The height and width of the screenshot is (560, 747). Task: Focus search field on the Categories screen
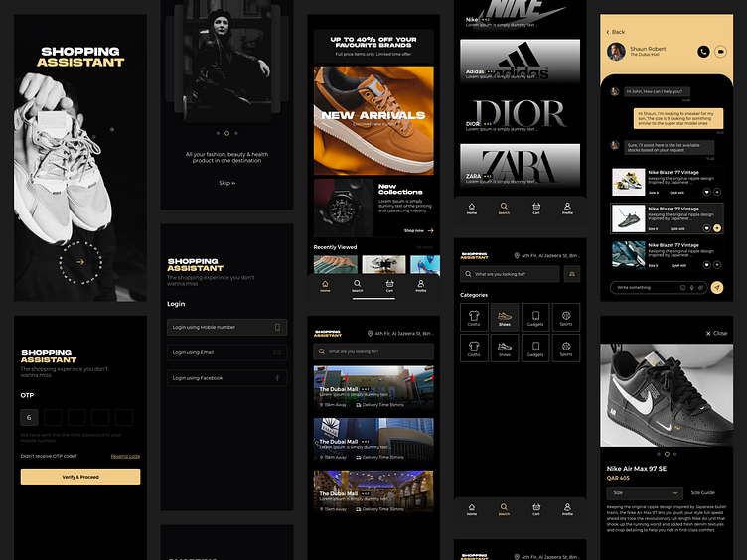click(x=510, y=274)
